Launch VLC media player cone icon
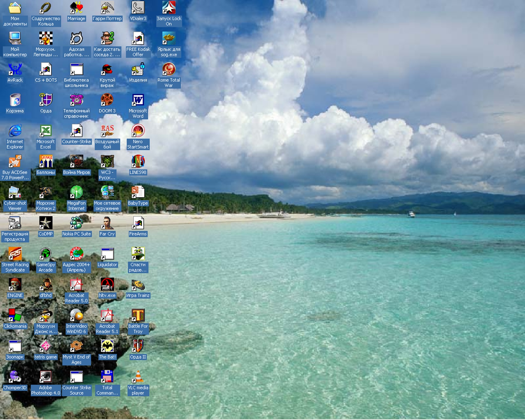This screenshot has height=420, width=525. [x=138, y=377]
